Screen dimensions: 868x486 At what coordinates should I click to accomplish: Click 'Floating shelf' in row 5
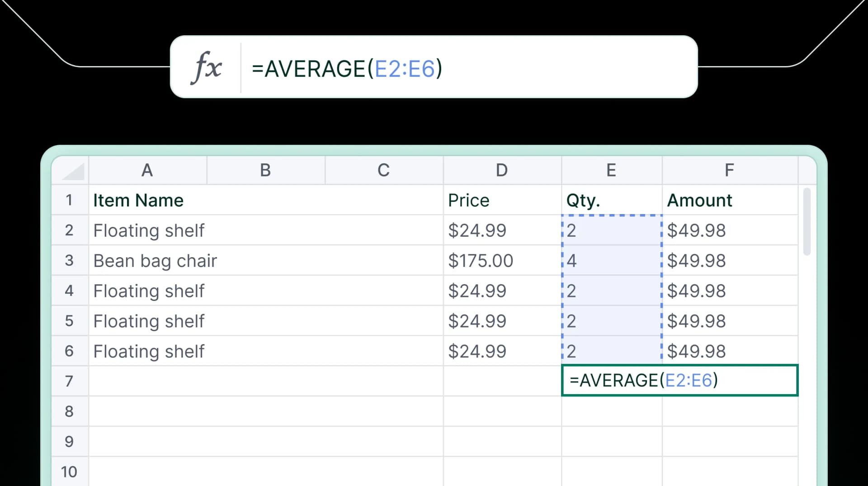[x=266, y=321]
